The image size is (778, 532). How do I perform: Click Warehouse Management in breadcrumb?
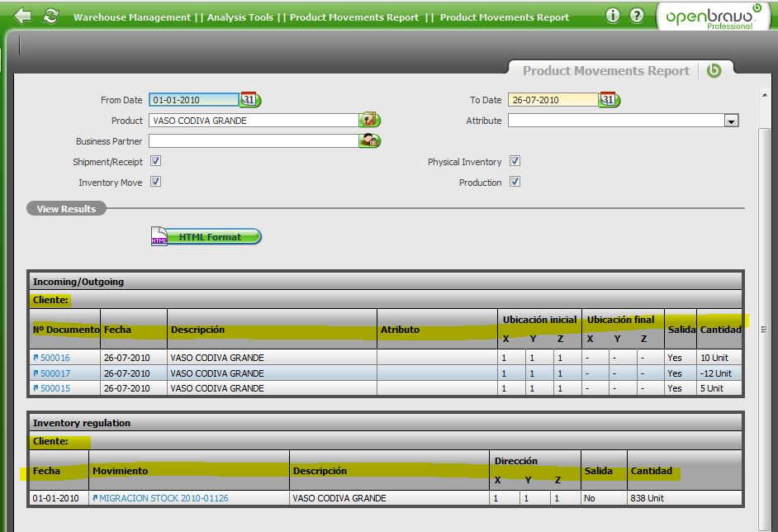tap(131, 17)
